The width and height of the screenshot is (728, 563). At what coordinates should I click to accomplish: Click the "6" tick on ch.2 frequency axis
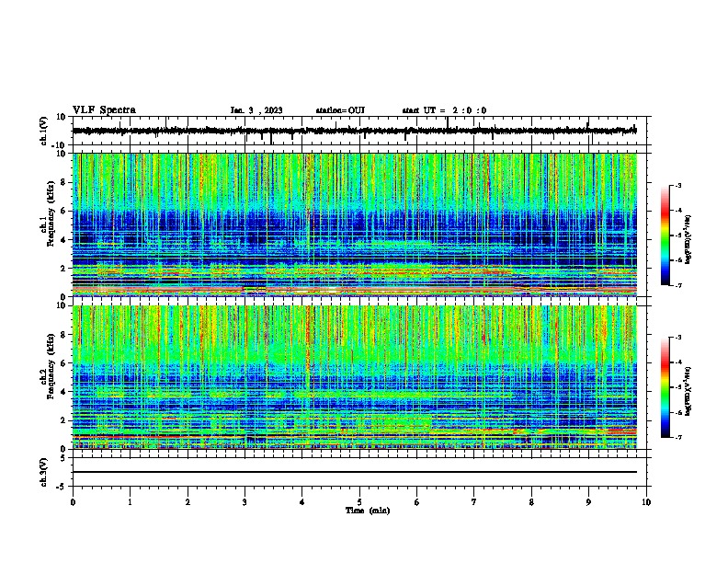[63, 362]
